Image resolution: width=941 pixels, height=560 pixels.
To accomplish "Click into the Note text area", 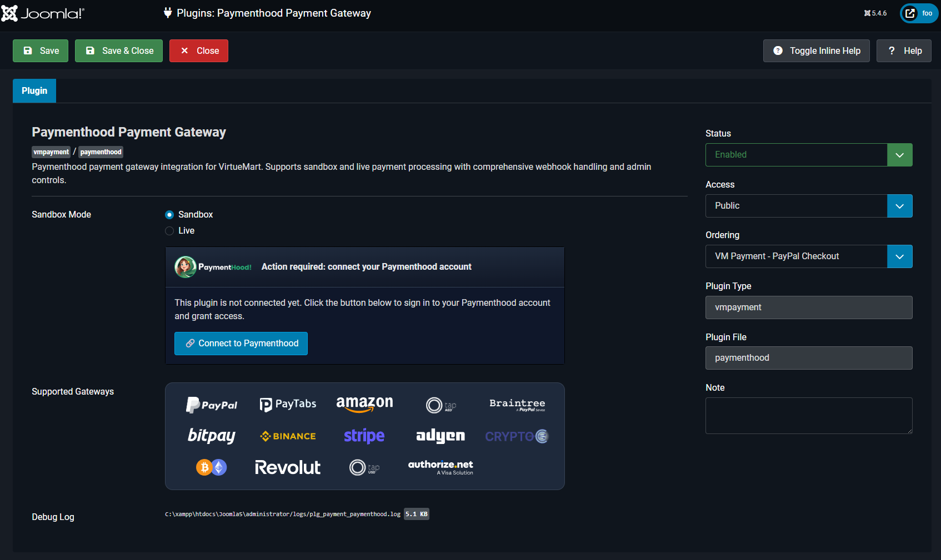I will (809, 416).
